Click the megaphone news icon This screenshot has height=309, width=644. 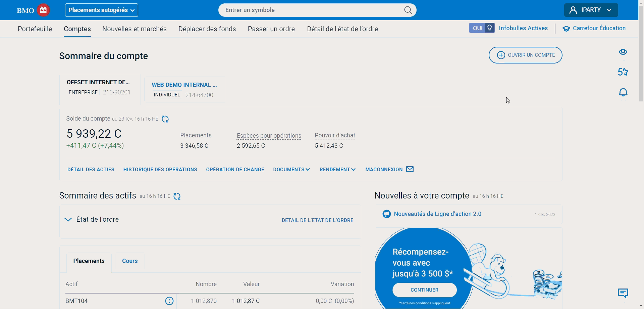coord(386,214)
